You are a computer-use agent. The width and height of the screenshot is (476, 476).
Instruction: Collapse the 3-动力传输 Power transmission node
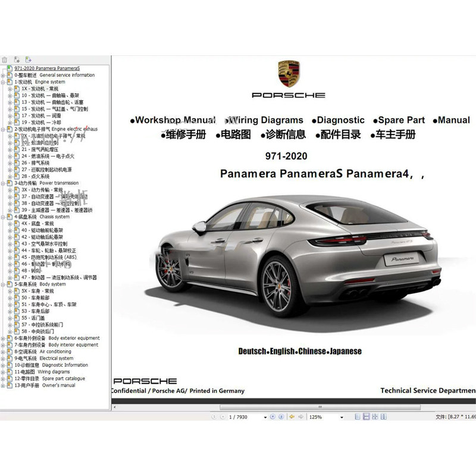[x=3, y=183]
